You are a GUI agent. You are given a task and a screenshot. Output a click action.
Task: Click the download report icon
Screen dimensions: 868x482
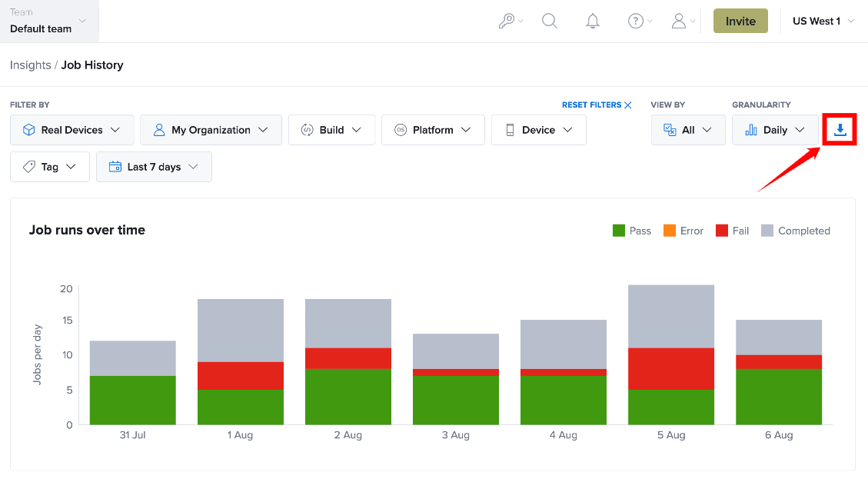(x=840, y=129)
